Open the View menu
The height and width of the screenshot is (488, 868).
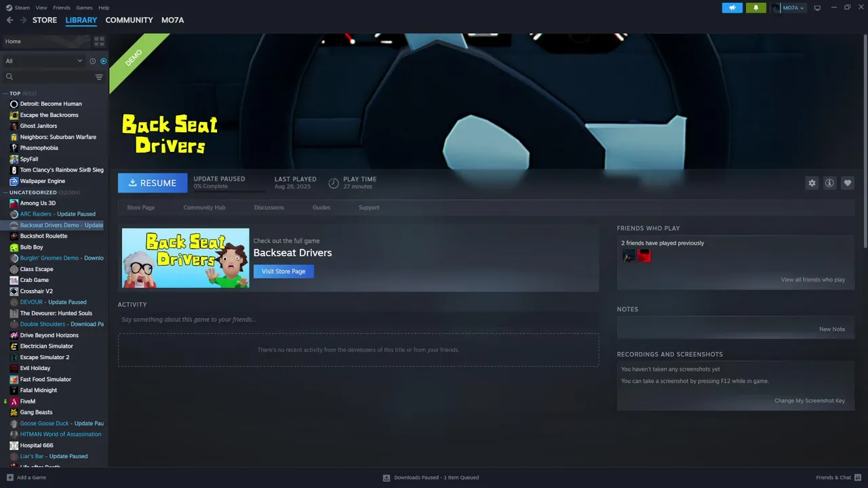point(41,7)
